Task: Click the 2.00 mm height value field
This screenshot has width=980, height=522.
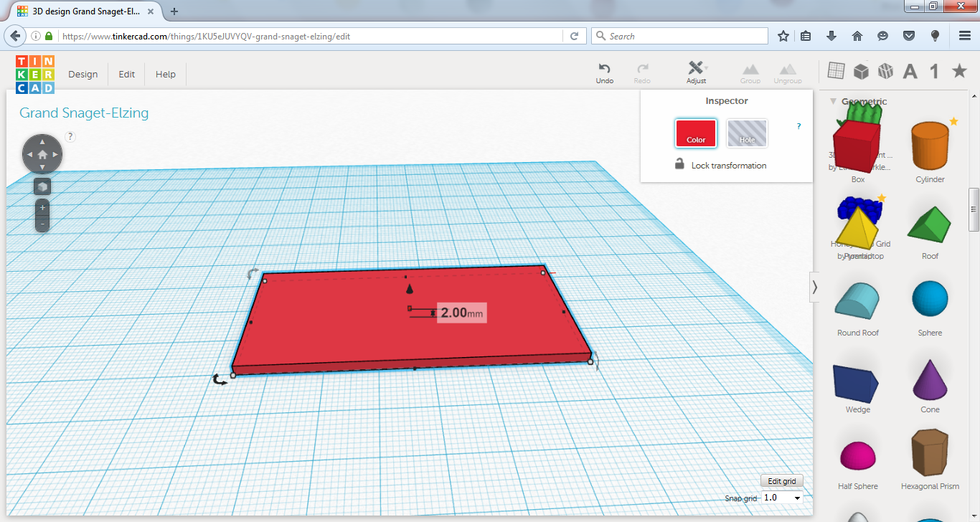Action: tap(462, 313)
